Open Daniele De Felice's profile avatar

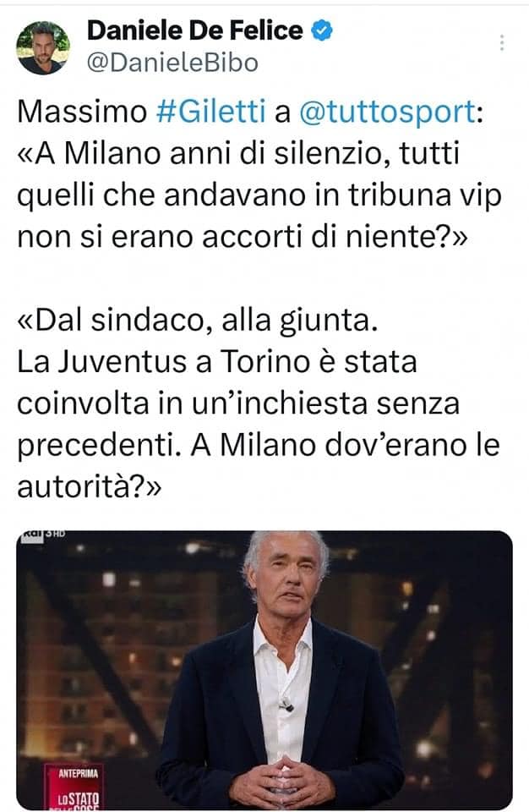(43, 47)
